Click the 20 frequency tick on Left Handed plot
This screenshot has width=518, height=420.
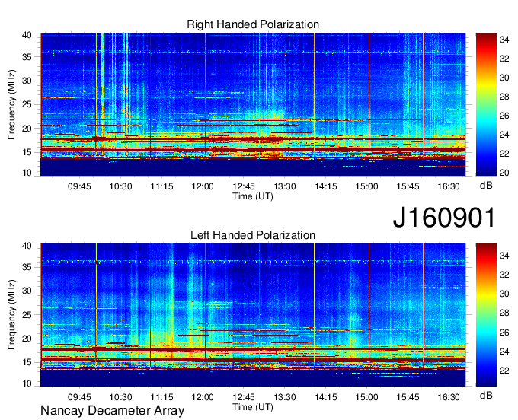27,339
